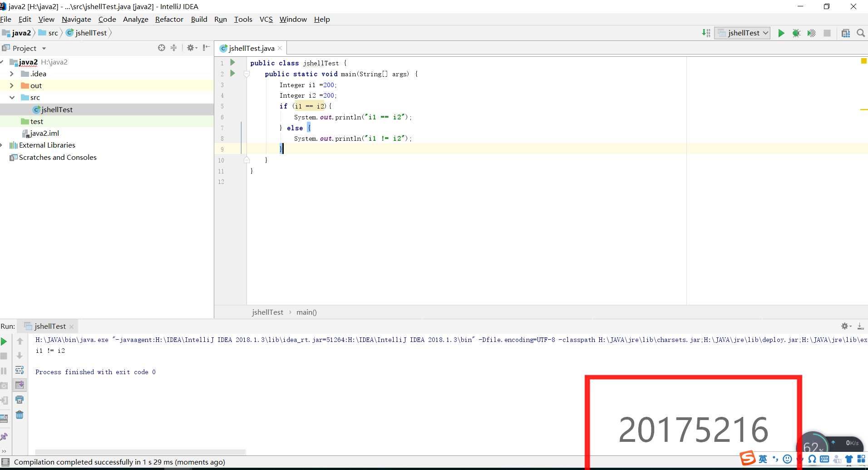Screen dimensions: 868x470
Task: Run jshellTest with the green toolbar arrow
Action: pyautogui.click(x=781, y=33)
